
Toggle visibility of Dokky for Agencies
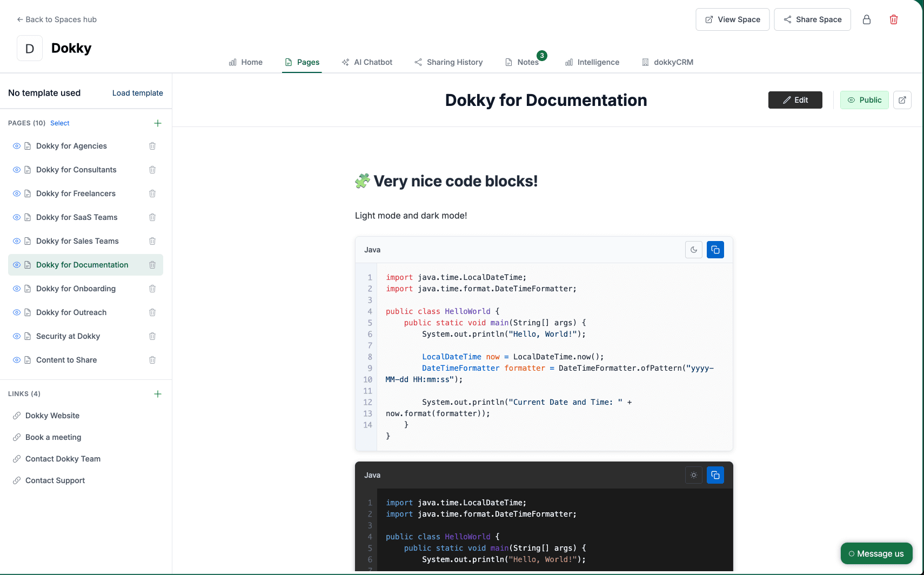[17, 146]
